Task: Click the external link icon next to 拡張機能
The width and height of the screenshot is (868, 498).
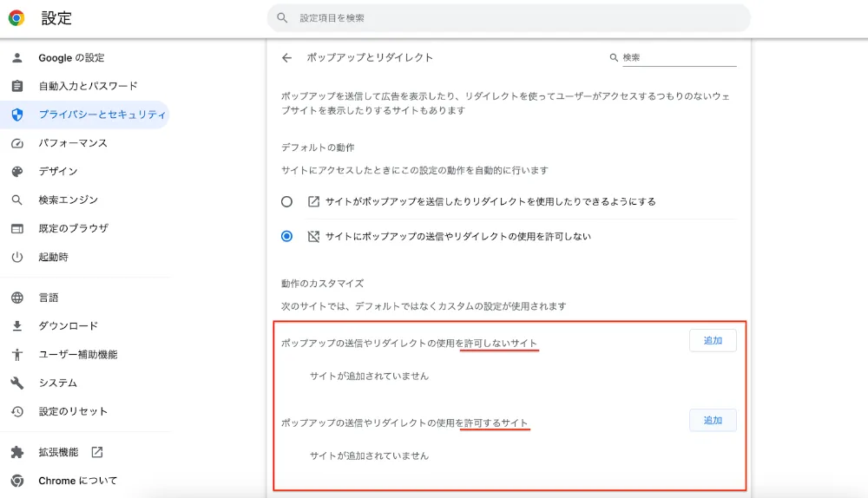Action: point(97,452)
